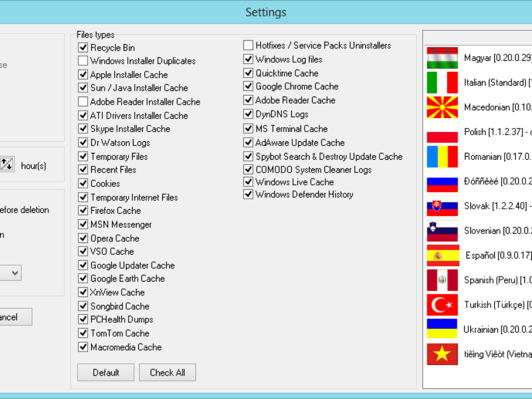Enable Windows Installer Duplicates checkbox
532x399 pixels.
83,61
